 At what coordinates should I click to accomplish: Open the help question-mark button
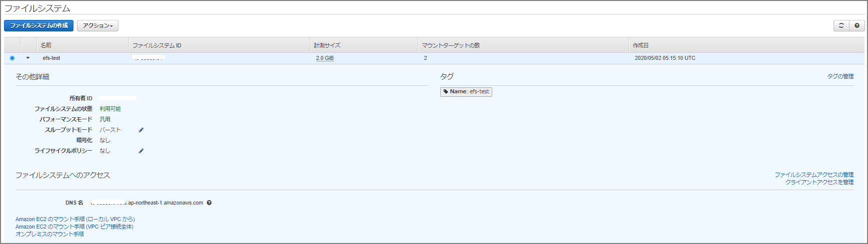pyautogui.click(x=857, y=25)
